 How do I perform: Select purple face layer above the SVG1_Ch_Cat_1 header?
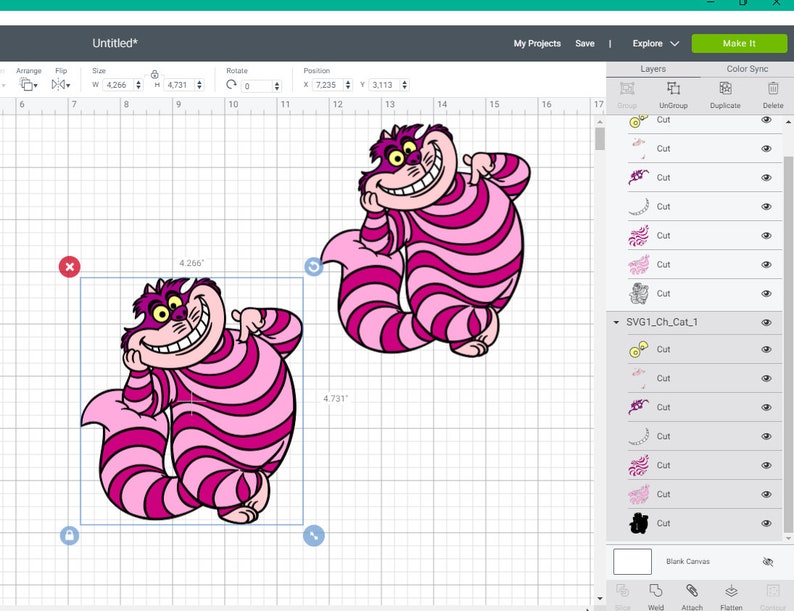pos(639,177)
